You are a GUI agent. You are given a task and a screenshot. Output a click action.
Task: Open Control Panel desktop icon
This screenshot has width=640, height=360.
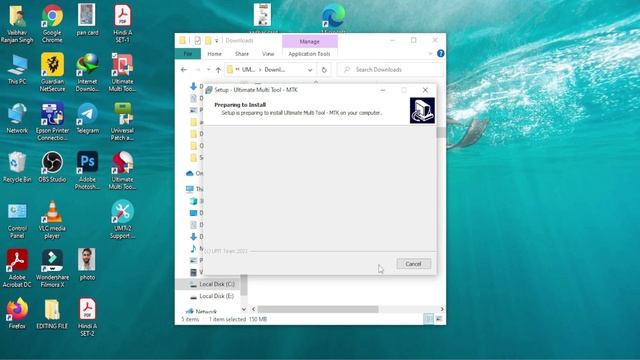tap(17, 220)
